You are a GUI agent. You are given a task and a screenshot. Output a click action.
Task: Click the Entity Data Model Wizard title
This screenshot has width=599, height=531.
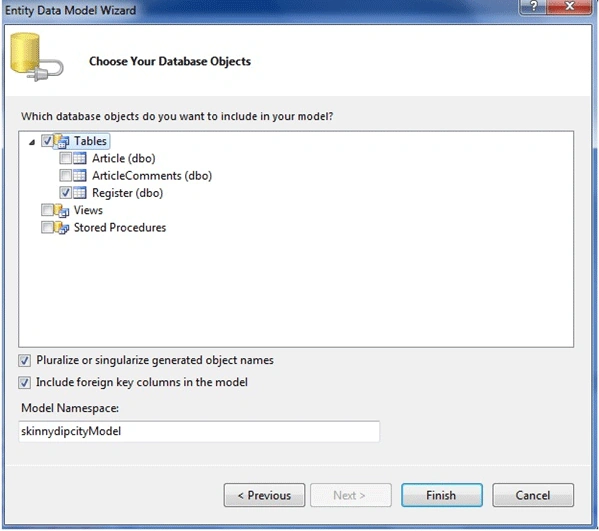pos(70,10)
